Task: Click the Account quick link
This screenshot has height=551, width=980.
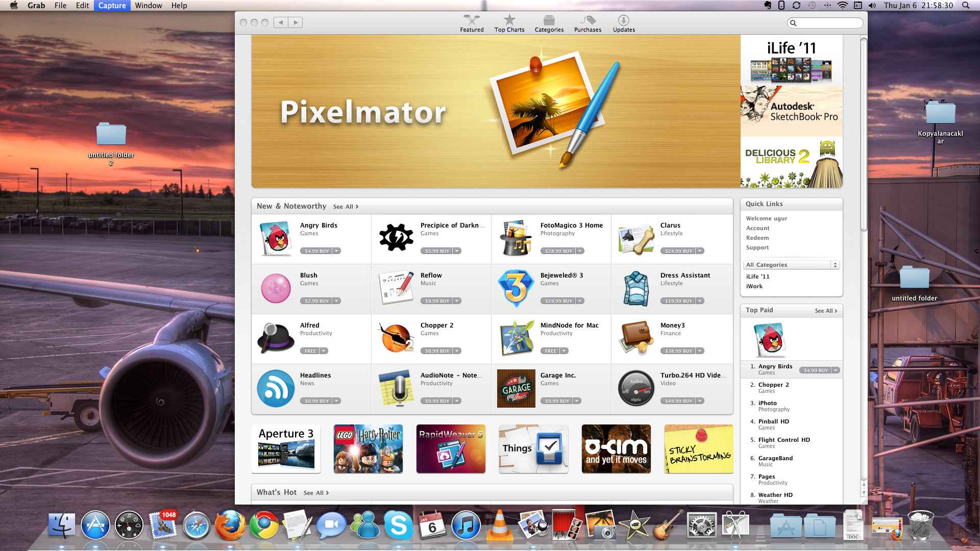Action: 757,228
